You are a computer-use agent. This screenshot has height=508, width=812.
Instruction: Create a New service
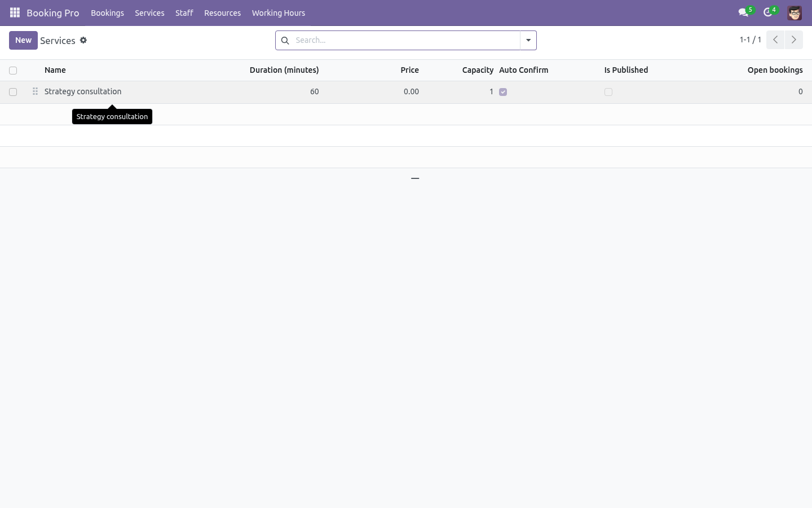[x=23, y=40]
